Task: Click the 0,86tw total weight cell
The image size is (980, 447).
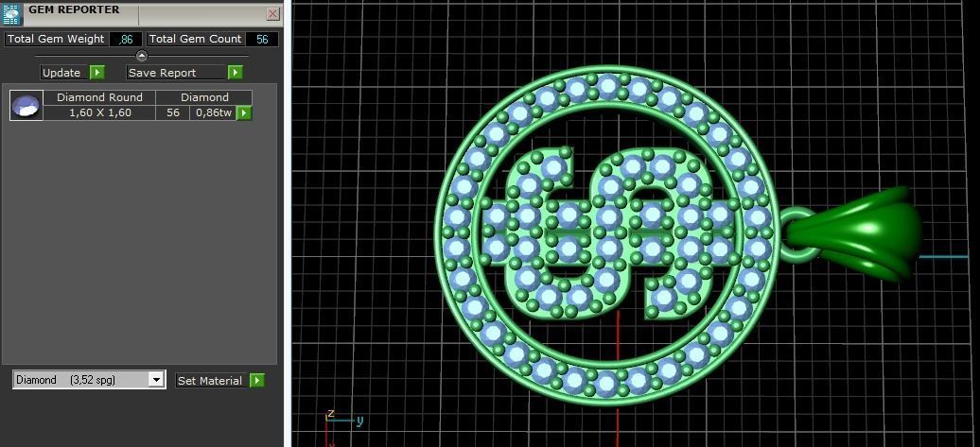Action: point(213,113)
